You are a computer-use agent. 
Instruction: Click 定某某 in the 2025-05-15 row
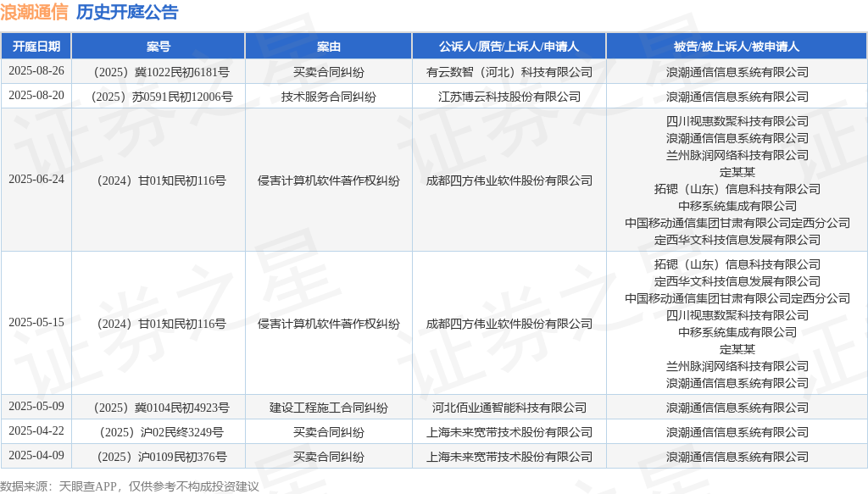pyautogui.click(x=737, y=349)
